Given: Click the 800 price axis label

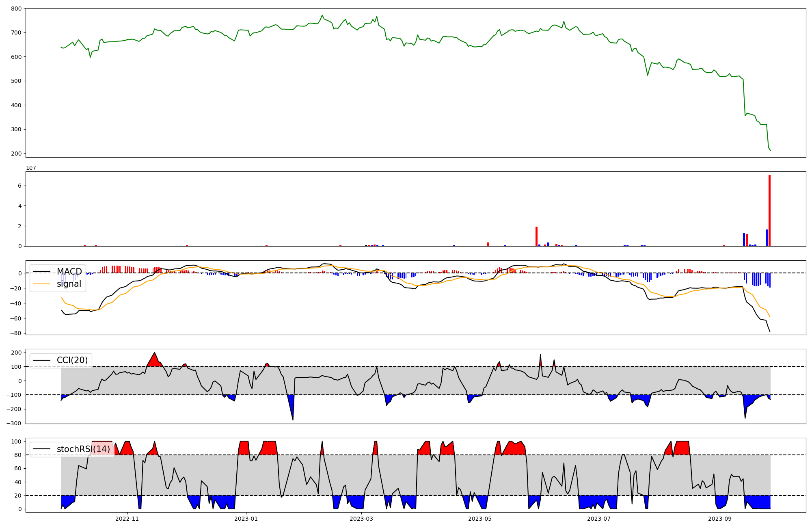Looking at the screenshot, I should click(16, 9).
